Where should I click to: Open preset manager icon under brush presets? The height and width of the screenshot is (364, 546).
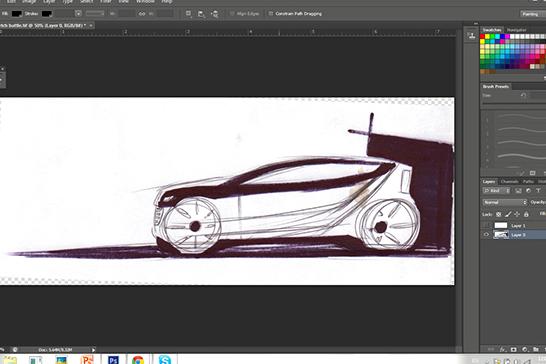pos(532,173)
